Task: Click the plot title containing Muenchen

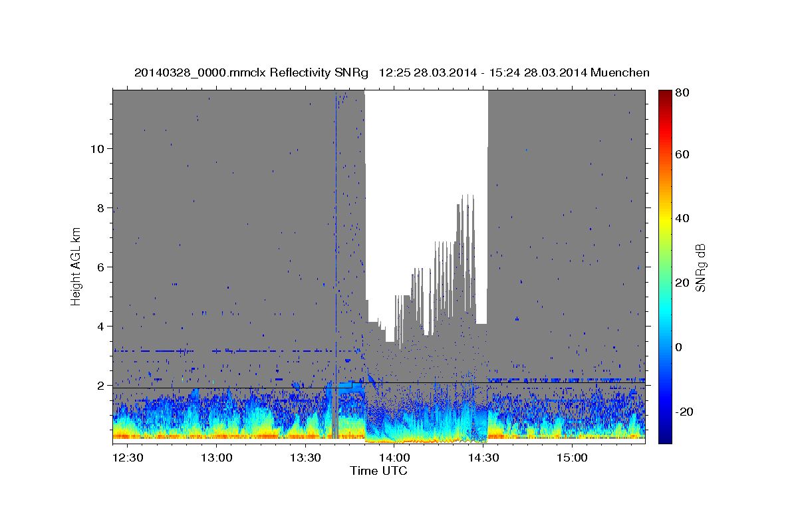Action: pos(392,72)
